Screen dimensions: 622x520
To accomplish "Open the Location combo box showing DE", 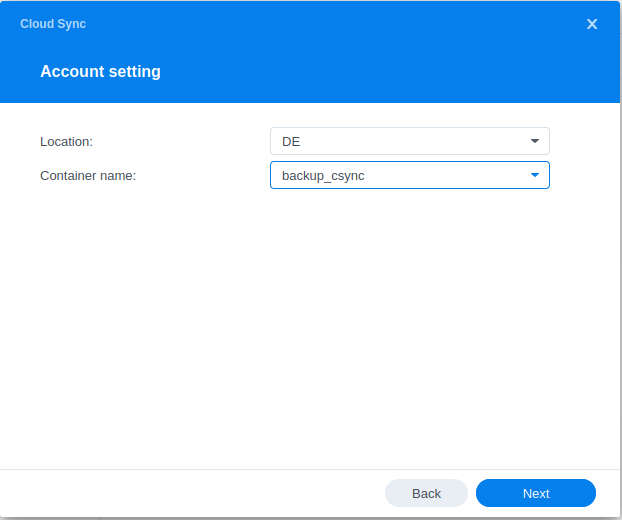I will (x=400, y=141).
